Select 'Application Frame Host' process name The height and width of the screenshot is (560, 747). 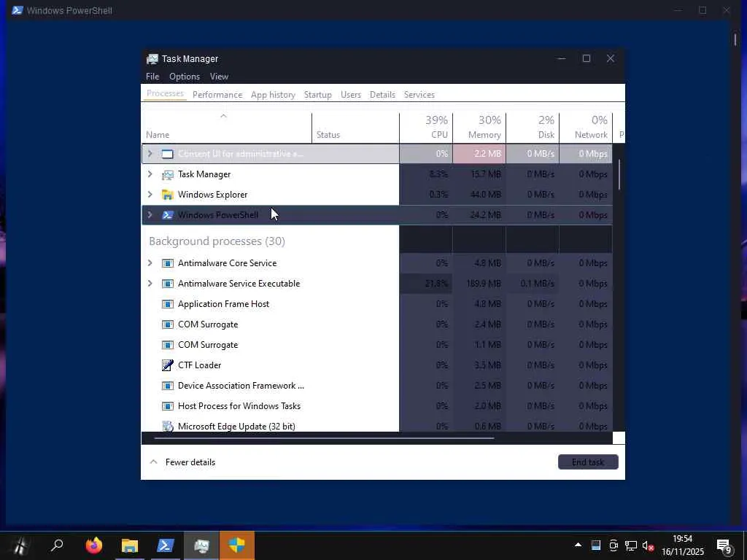(x=223, y=304)
